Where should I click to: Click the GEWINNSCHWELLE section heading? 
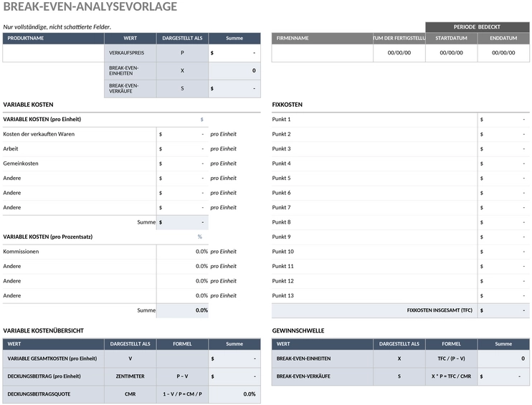coord(298,330)
